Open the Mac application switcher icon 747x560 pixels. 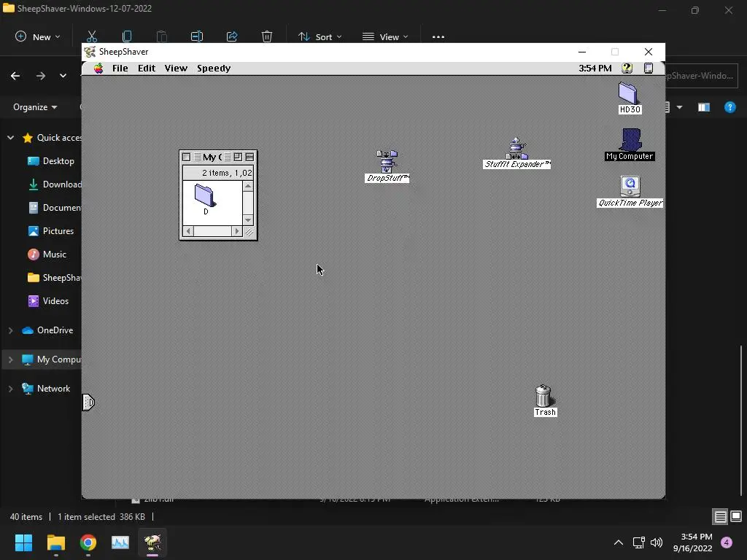click(x=649, y=68)
